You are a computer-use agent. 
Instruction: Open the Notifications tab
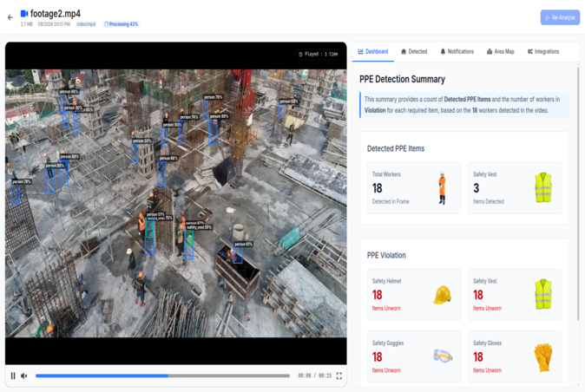(457, 52)
